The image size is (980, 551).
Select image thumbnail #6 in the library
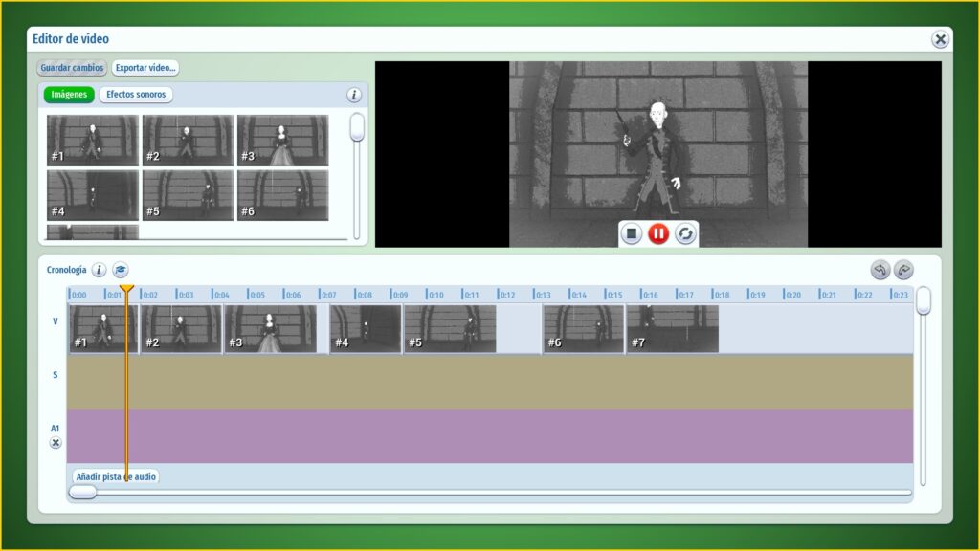coord(282,195)
